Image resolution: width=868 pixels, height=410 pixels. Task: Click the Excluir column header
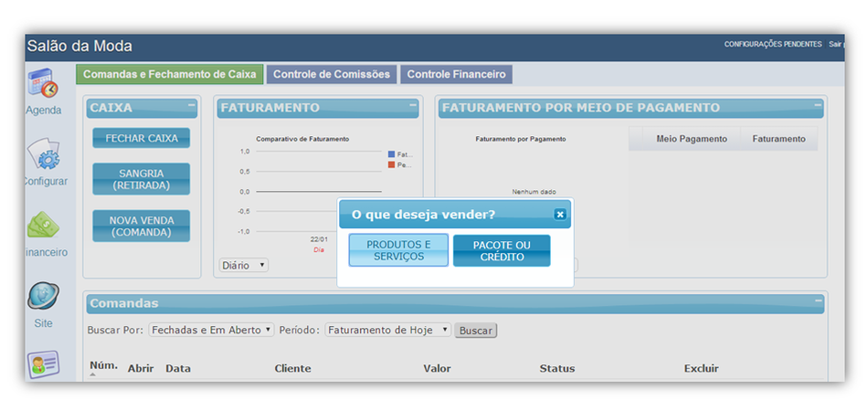[702, 369]
